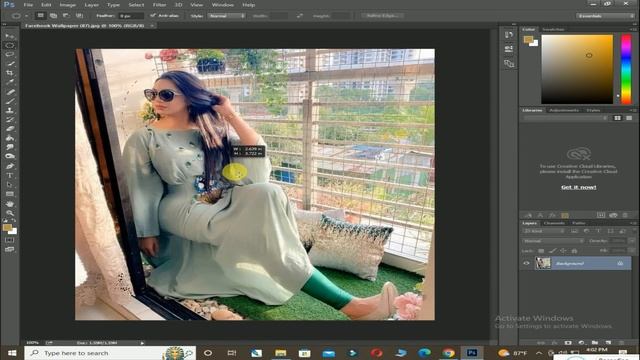Select the Lasso tool

(x=10, y=54)
